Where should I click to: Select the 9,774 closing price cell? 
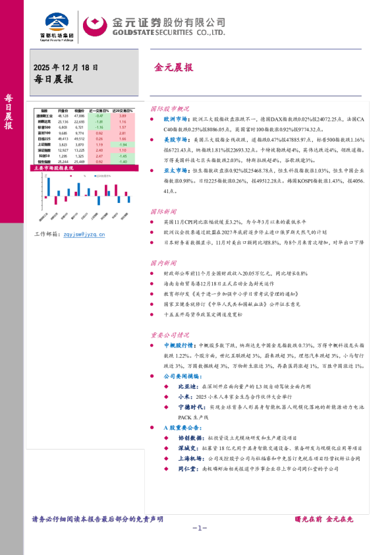tap(79, 133)
